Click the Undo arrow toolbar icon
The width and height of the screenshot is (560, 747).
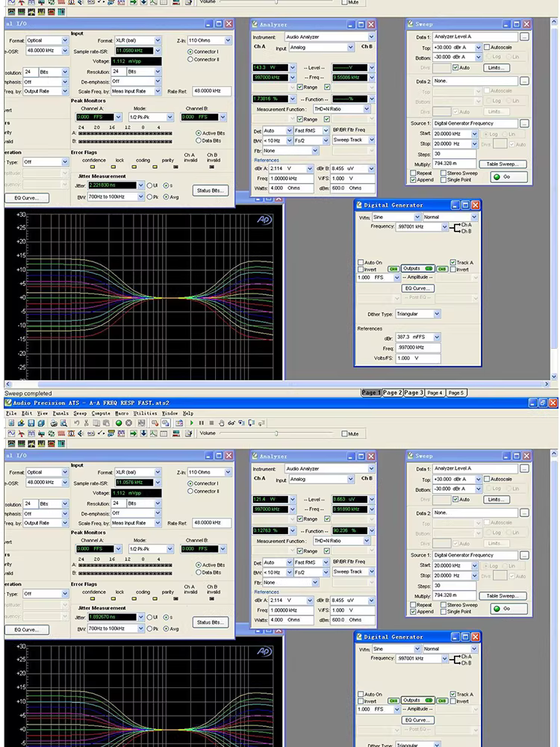[77, 423]
